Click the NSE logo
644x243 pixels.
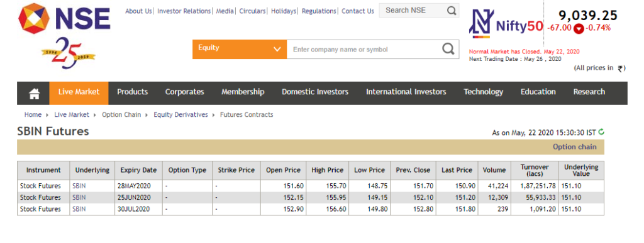click(65, 18)
